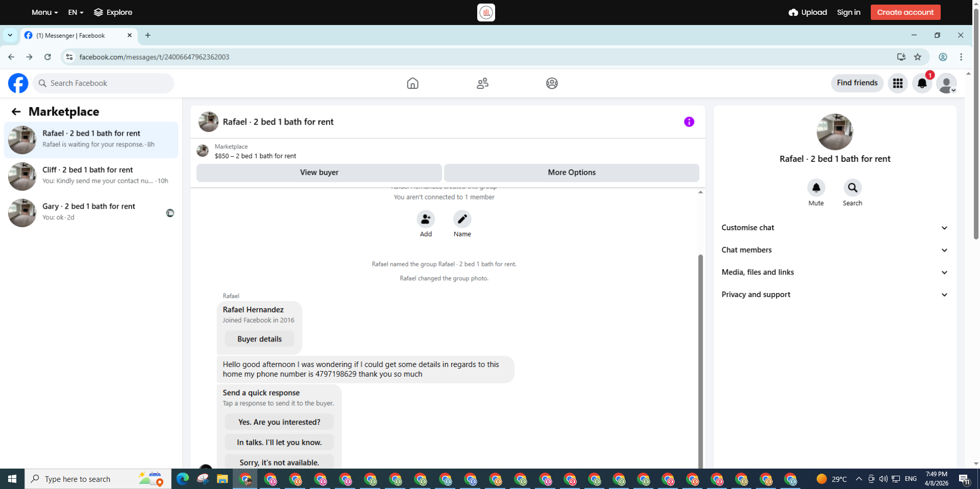980x489 pixels.
Task: Open the Friends icon in top navigation
Action: (x=482, y=83)
